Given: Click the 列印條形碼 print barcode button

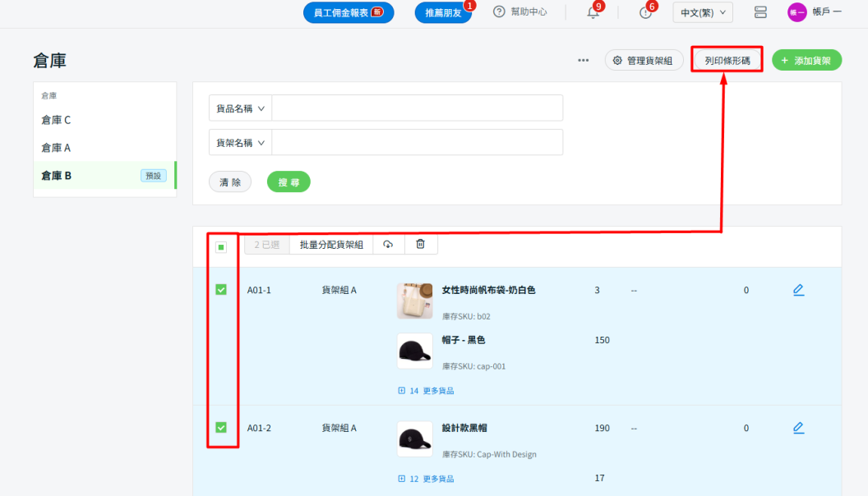Looking at the screenshot, I should pos(727,60).
